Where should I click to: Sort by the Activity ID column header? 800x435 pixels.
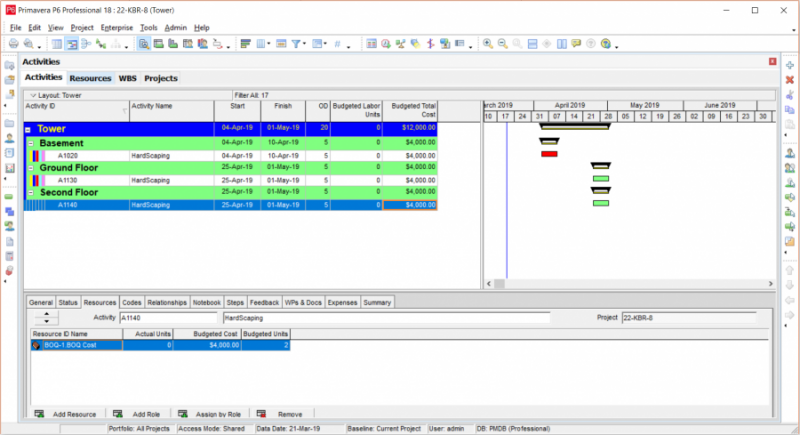(x=77, y=110)
